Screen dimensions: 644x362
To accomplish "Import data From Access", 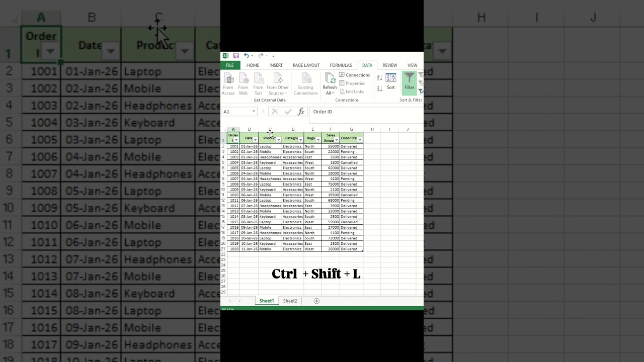I will (x=228, y=84).
